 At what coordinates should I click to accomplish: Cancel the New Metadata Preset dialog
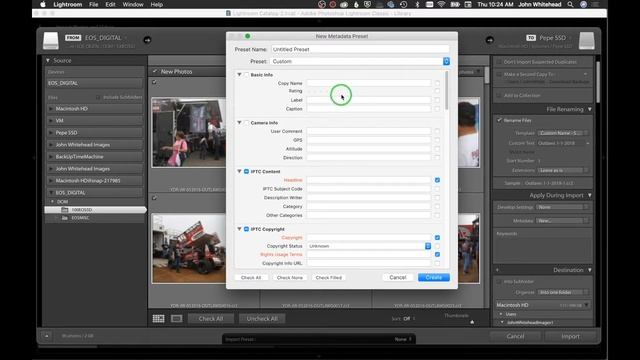pyautogui.click(x=398, y=278)
